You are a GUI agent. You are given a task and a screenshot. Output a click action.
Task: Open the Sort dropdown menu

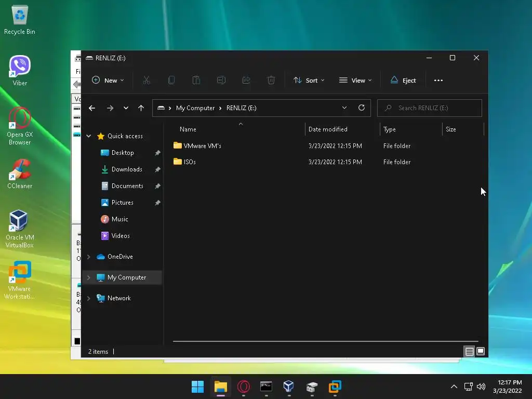pyautogui.click(x=309, y=81)
